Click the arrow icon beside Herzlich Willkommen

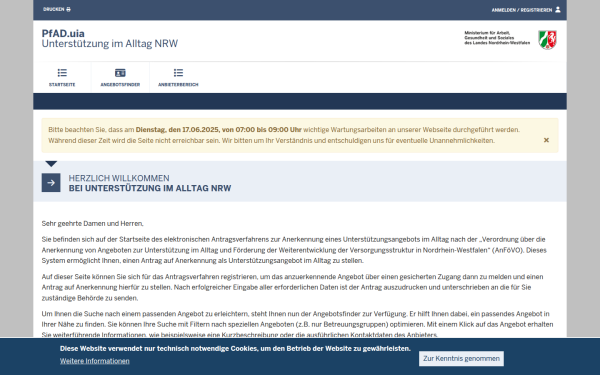click(51, 183)
